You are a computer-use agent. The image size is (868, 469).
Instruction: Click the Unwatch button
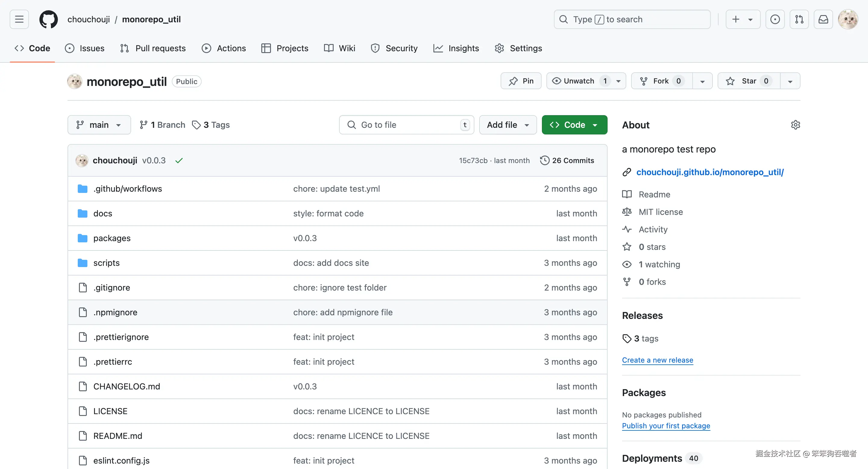click(x=579, y=81)
